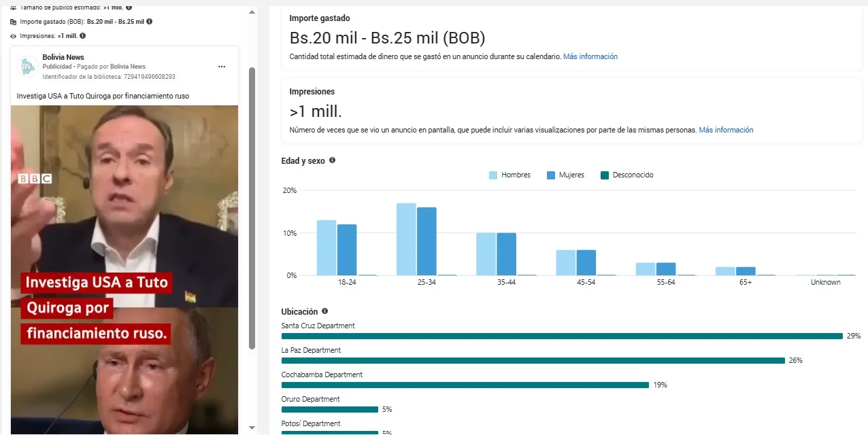Screen dimensions: 868x435
Task: Click the eye icon before Impresiones
Action: [14, 35]
